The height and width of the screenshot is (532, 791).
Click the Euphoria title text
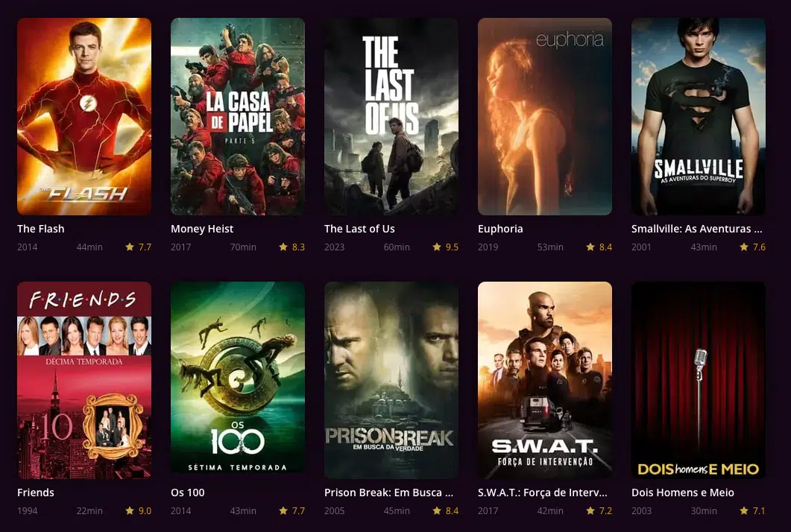point(500,229)
